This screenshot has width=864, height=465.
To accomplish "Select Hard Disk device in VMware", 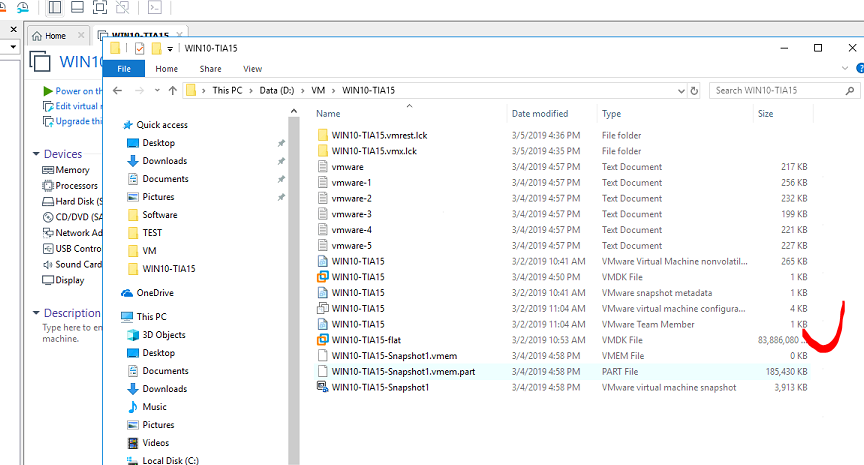I will pyautogui.click(x=72, y=202).
